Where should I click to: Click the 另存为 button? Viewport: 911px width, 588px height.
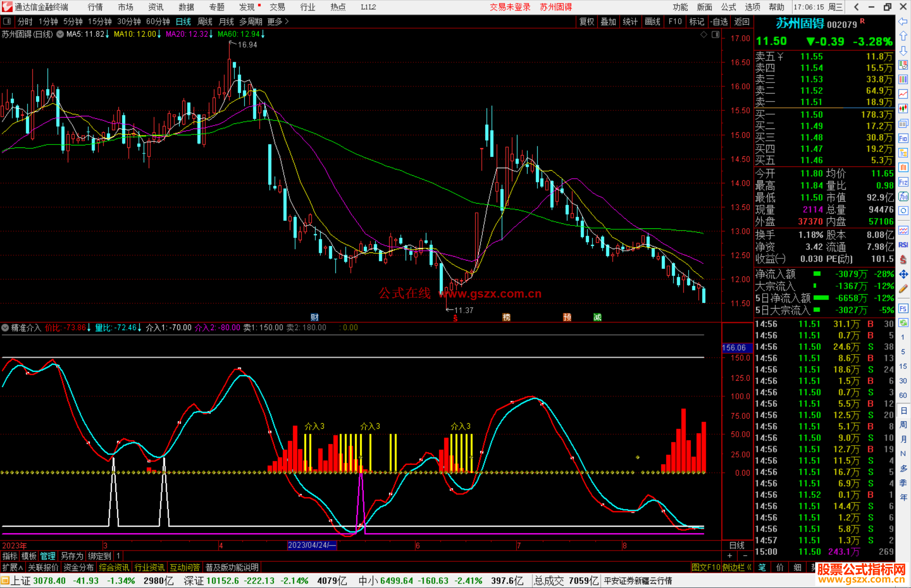tap(72, 556)
